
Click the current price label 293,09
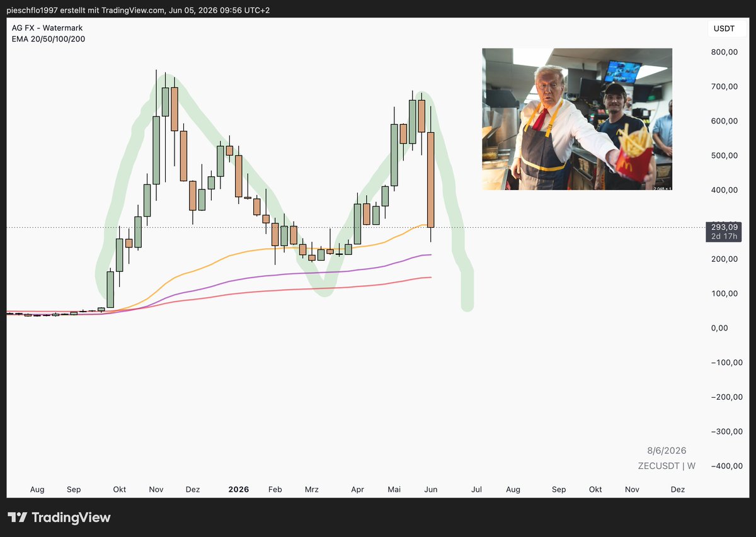coord(724,227)
